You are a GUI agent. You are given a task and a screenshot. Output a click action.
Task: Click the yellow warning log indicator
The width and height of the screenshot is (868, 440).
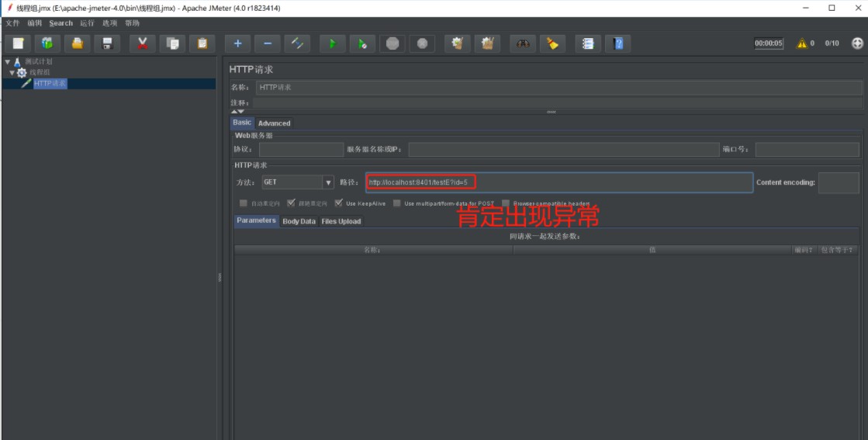click(801, 43)
